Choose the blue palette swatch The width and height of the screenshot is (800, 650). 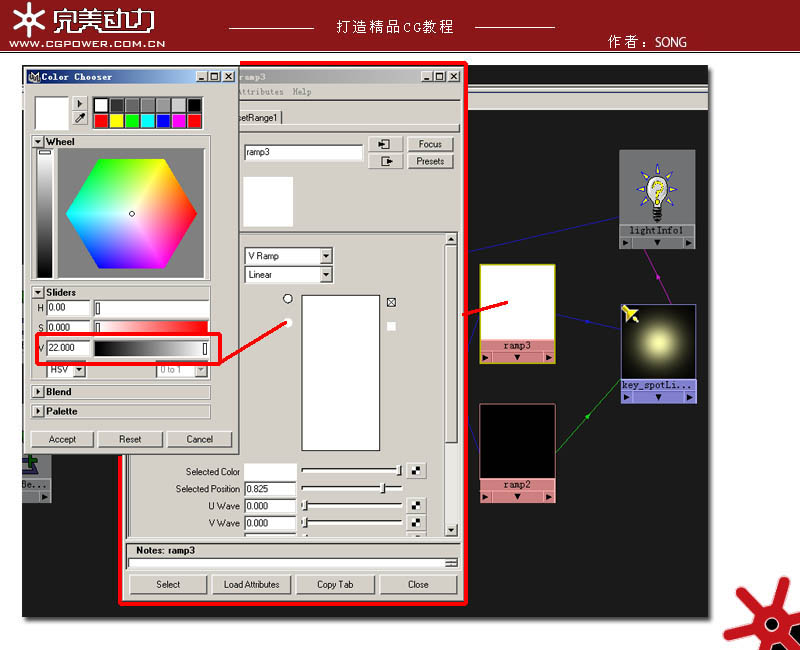(x=163, y=121)
